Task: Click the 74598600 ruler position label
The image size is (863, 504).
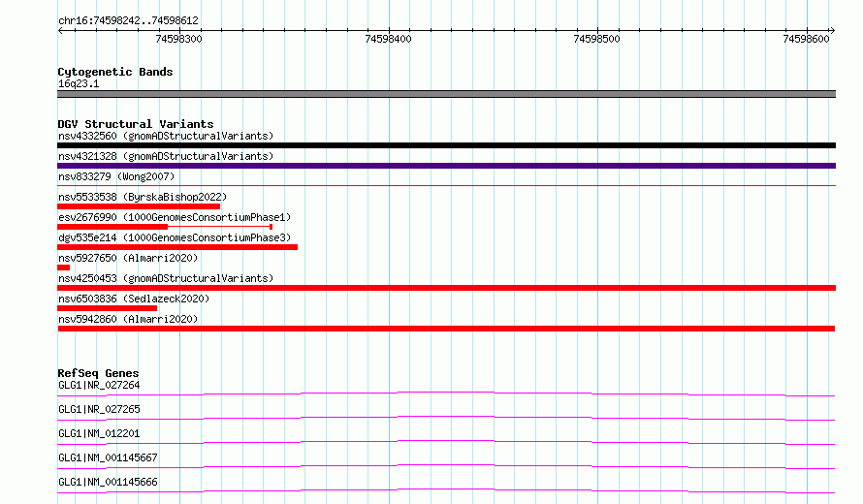Action: click(x=806, y=39)
